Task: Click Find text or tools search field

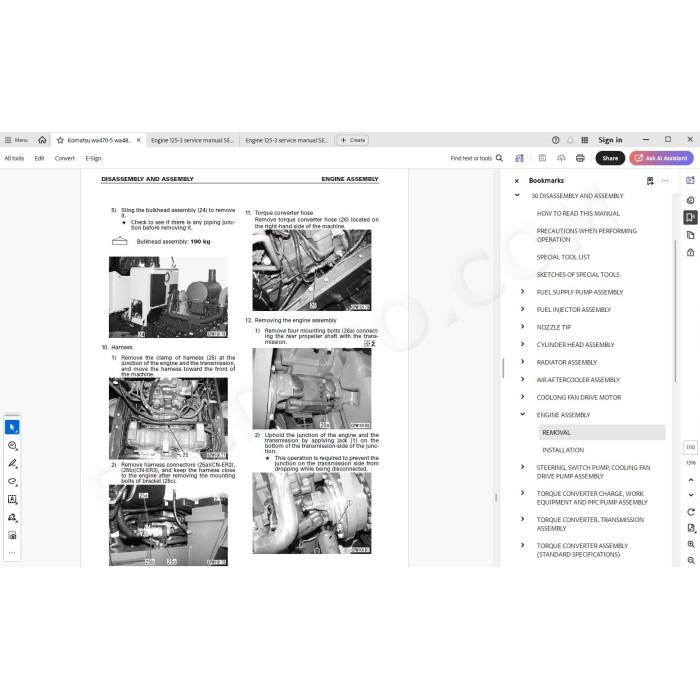Action: click(476, 158)
